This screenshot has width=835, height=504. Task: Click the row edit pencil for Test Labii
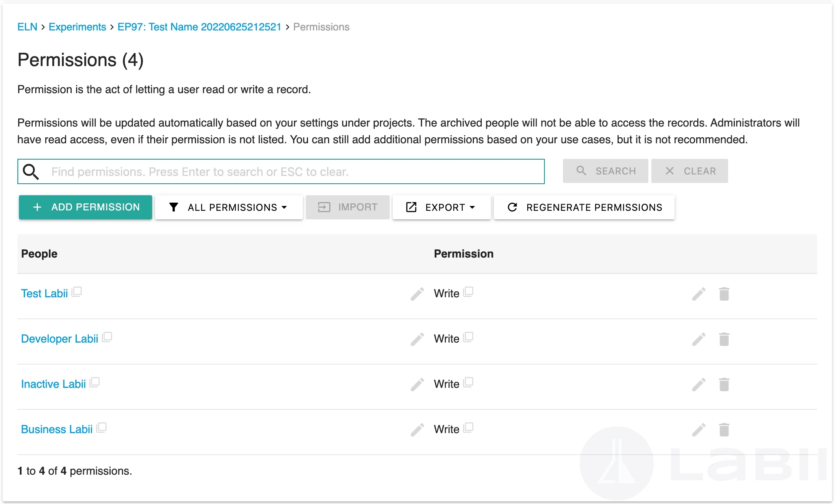point(698,294)
